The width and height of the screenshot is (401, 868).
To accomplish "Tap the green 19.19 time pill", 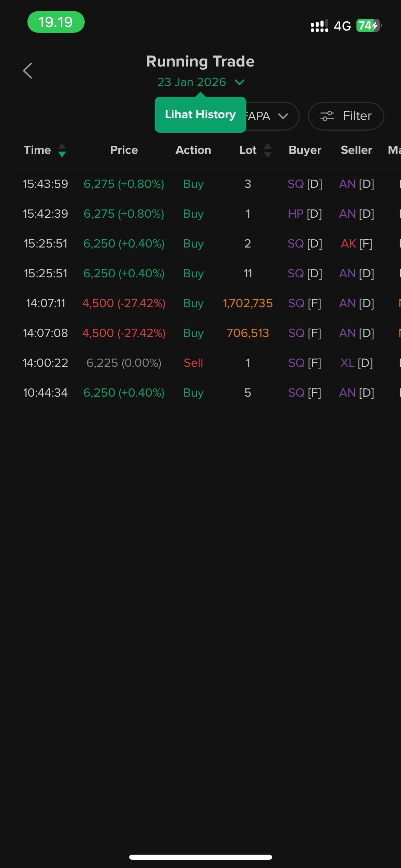I will tap(56, 22).
